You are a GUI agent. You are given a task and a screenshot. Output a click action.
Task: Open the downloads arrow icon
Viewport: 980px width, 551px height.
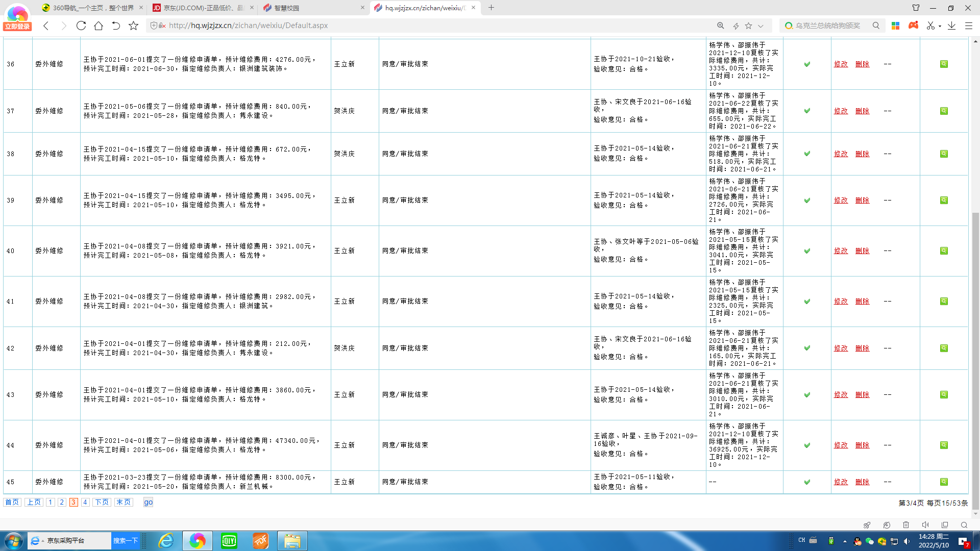[x=951, y=26]
